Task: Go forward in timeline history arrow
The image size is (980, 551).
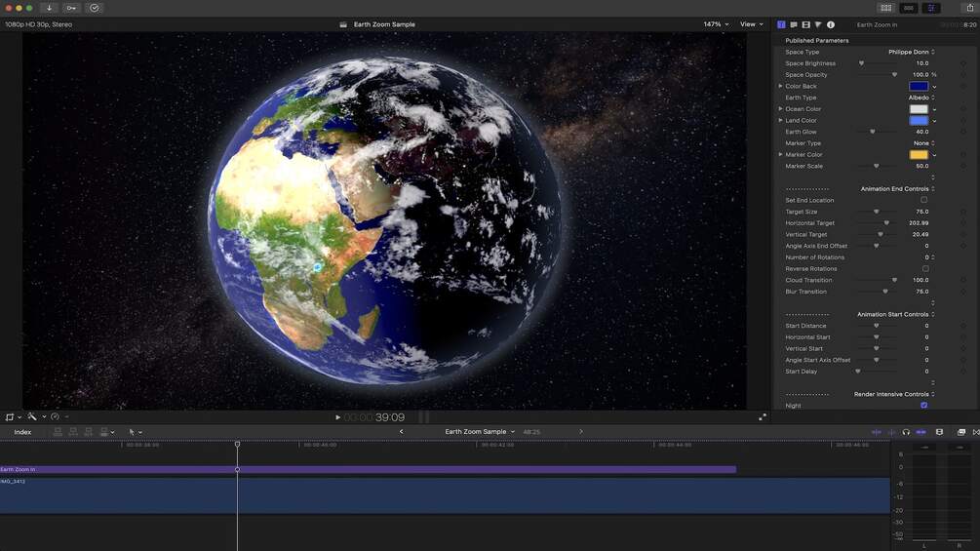Action: pyautogui.click(x=580, y=432)
